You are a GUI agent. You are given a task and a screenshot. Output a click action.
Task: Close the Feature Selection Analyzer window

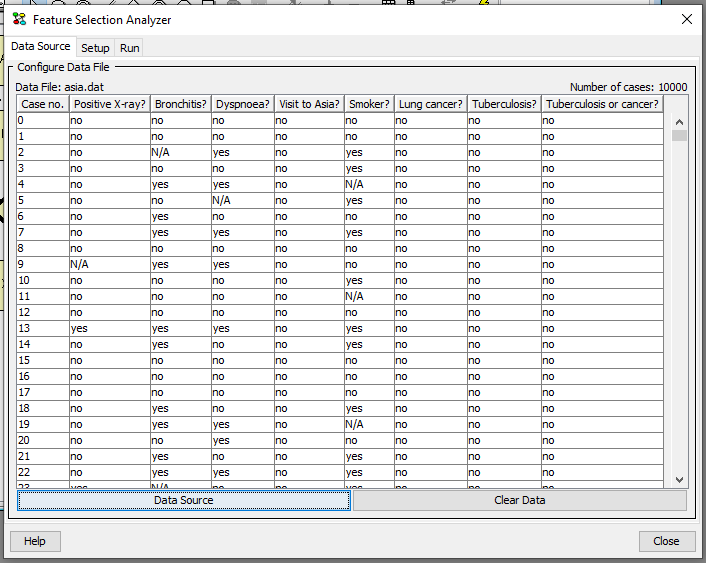[687, 19]
